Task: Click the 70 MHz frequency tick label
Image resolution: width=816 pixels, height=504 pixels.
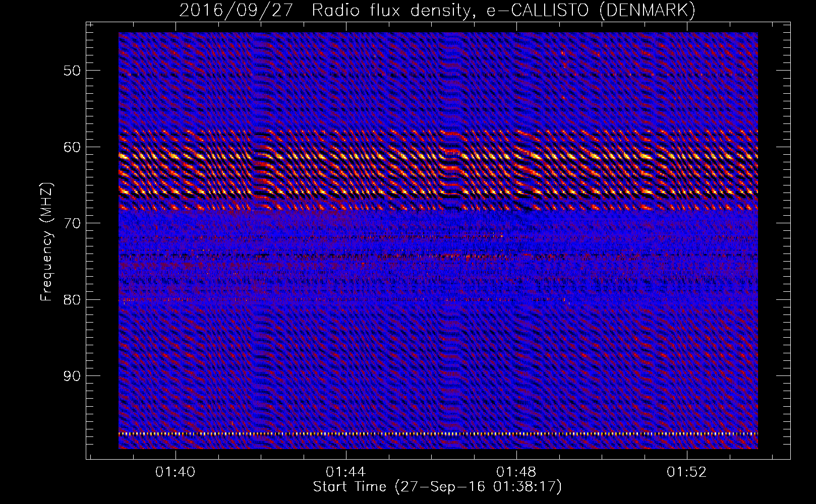Action: [72, 223]
